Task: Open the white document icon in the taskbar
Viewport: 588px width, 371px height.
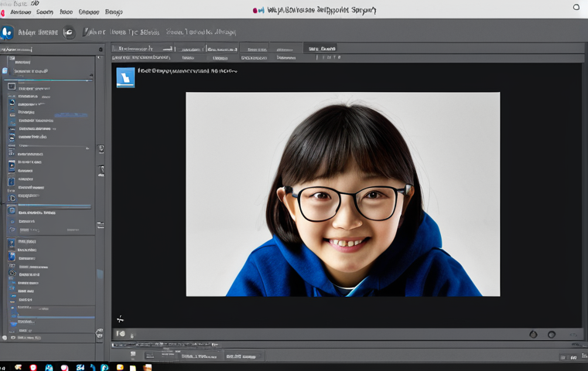Action: [x=133, y=368]
